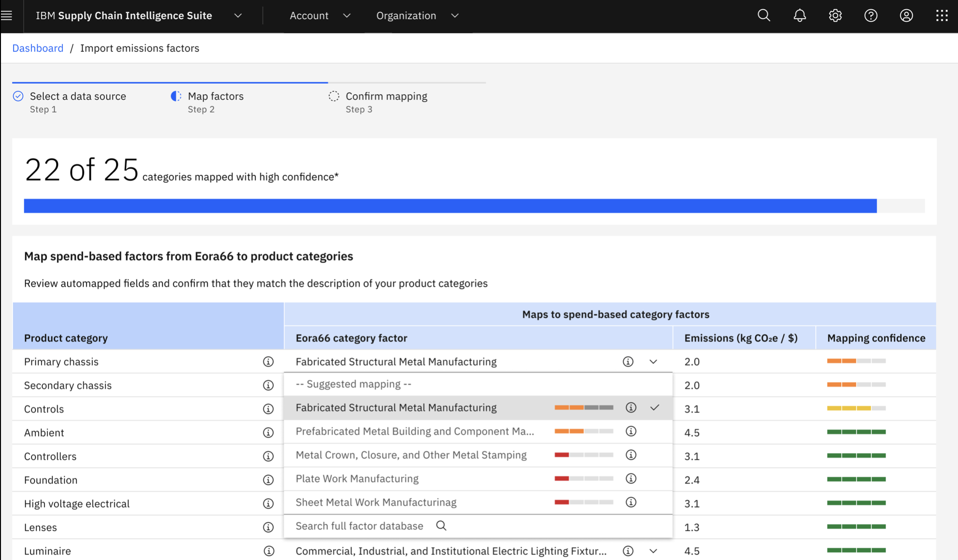Viewport: 958px width, 560px height.
Task: Open the app switcher grid icon
Action: [942, 15]
